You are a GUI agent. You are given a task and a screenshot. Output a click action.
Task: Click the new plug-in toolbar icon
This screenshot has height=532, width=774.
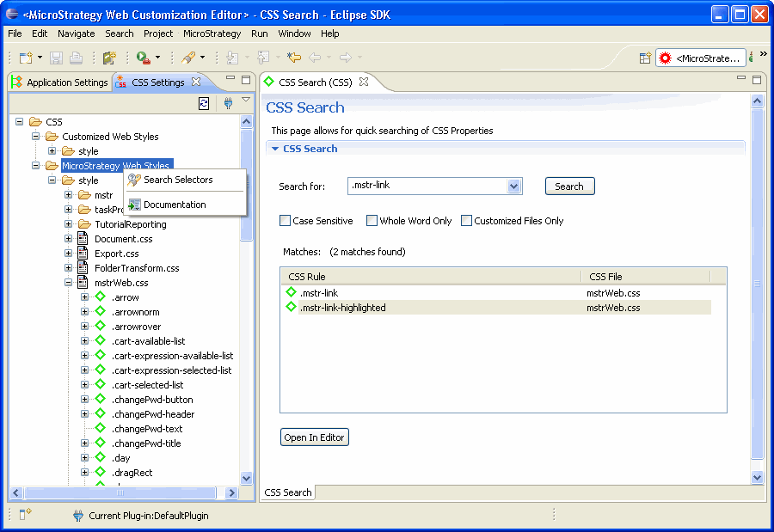(x=109, y=58)
